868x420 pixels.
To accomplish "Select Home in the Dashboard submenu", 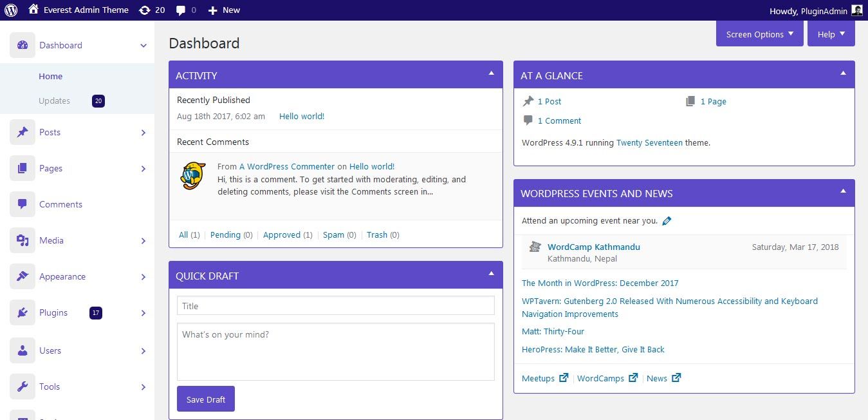I will pos(51,76).
